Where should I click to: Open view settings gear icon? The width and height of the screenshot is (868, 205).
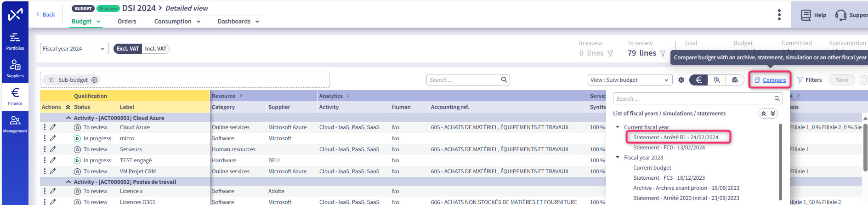[681, 80]
